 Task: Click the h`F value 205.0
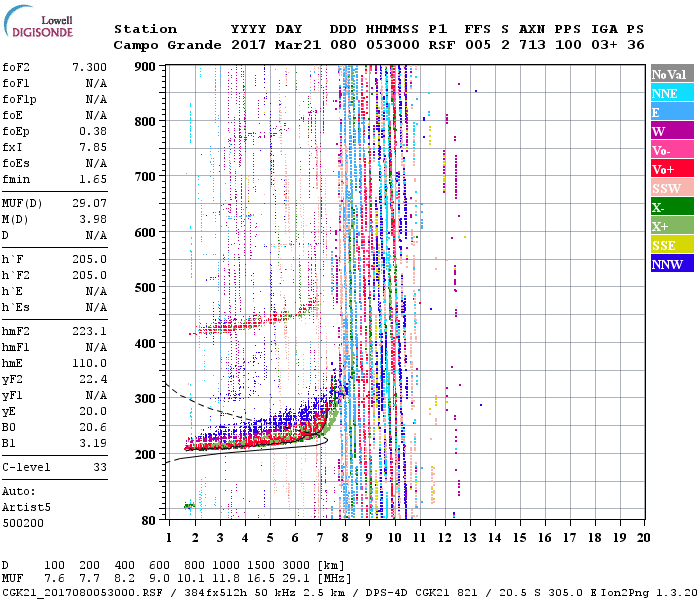click(x=89, y=259)
